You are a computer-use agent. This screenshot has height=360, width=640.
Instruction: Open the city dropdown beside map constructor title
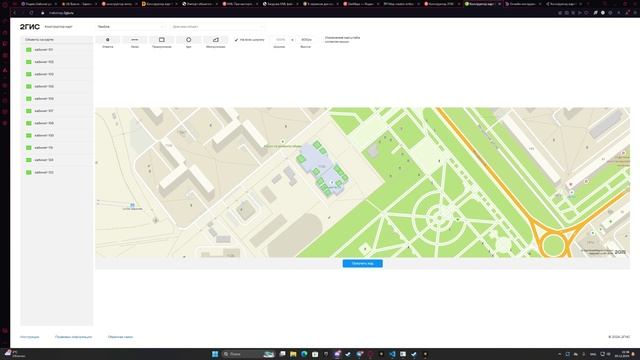tap(131, 27)
